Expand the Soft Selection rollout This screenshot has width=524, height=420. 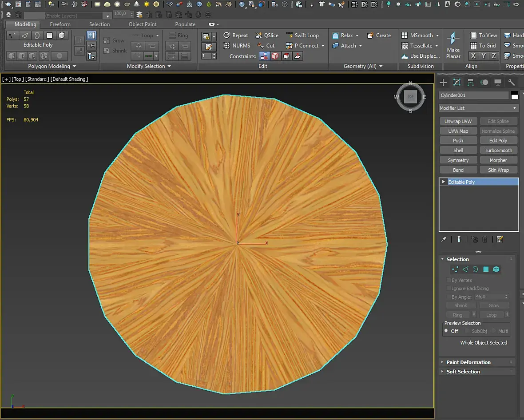pos(463,372)
